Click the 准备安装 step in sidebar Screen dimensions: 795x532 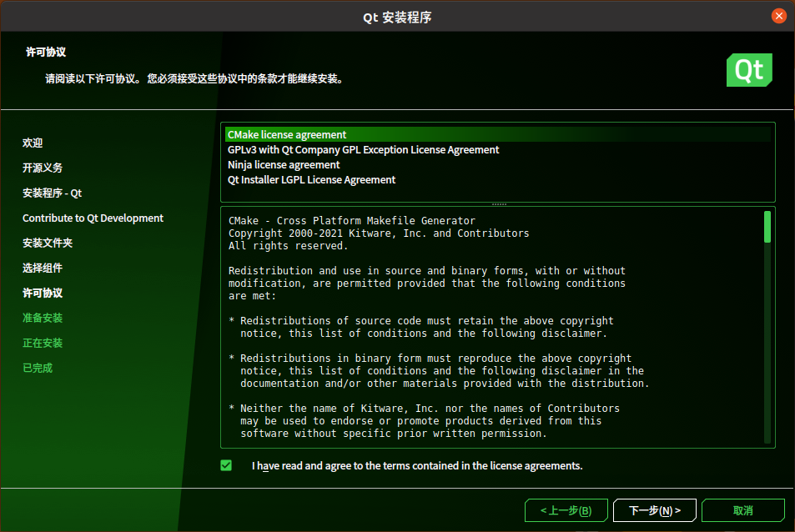[43, 318]
